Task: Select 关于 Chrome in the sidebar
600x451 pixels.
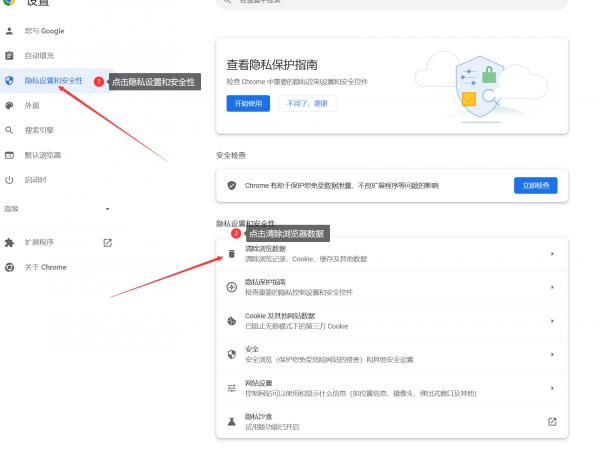Action: (45, 267)
